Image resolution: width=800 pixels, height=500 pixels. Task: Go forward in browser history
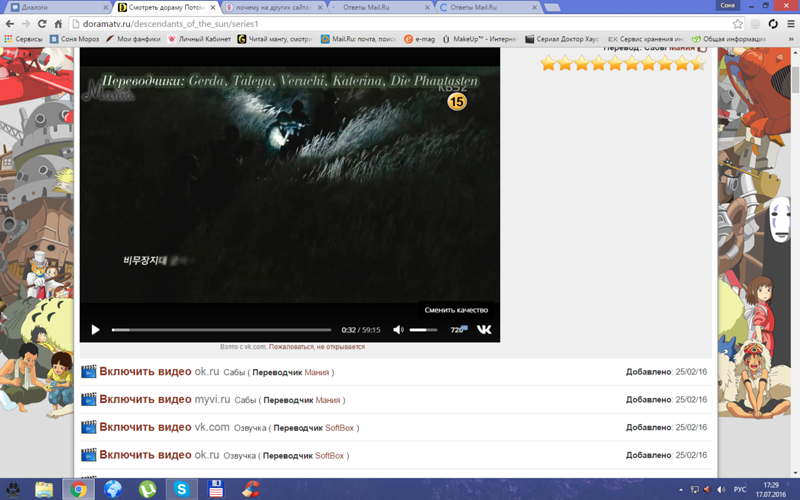click(x=26, y=24)
